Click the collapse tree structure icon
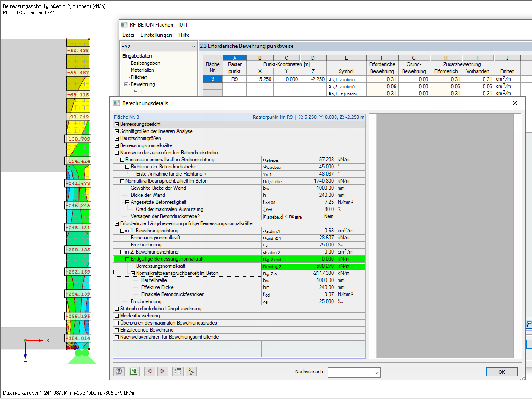The width and height of the screenshot is (532, 399). (x=191, y=372)
